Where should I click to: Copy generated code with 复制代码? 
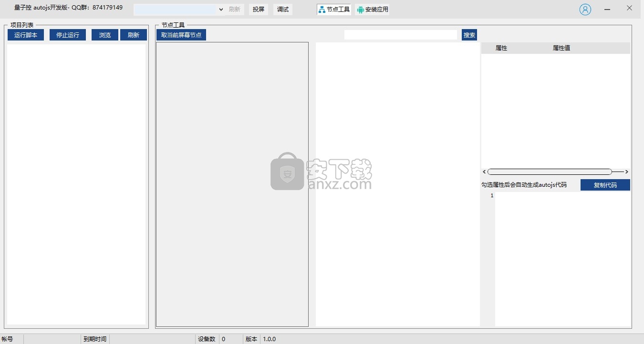pos(605,185)
